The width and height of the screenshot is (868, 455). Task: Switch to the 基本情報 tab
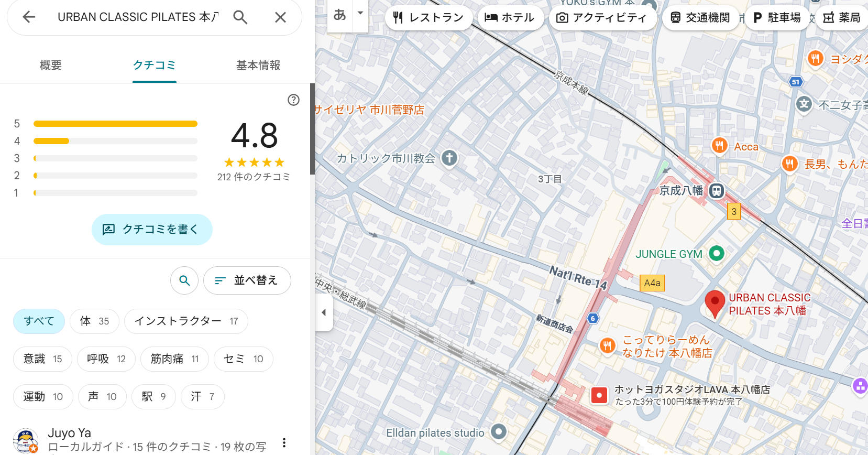(258, 65)
